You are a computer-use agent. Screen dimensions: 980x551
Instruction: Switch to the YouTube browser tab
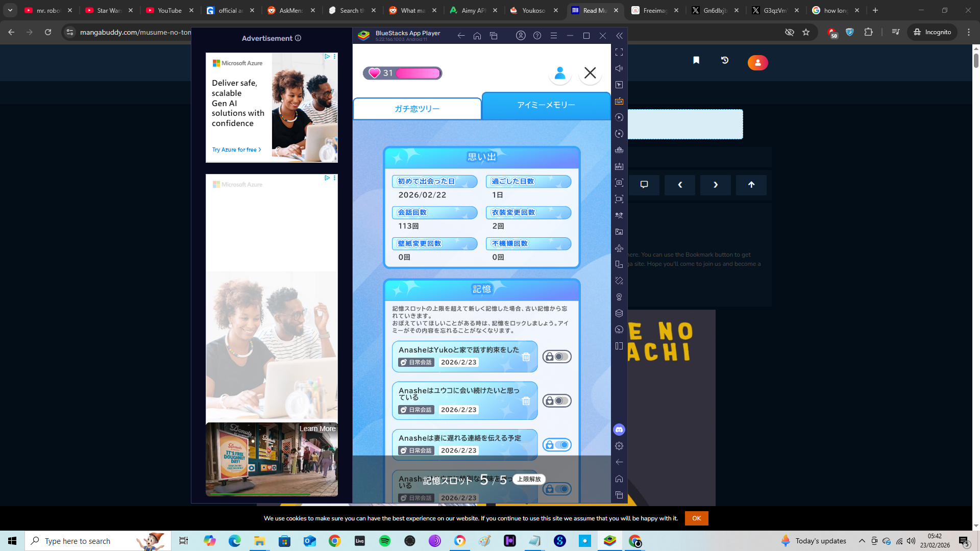170,10
